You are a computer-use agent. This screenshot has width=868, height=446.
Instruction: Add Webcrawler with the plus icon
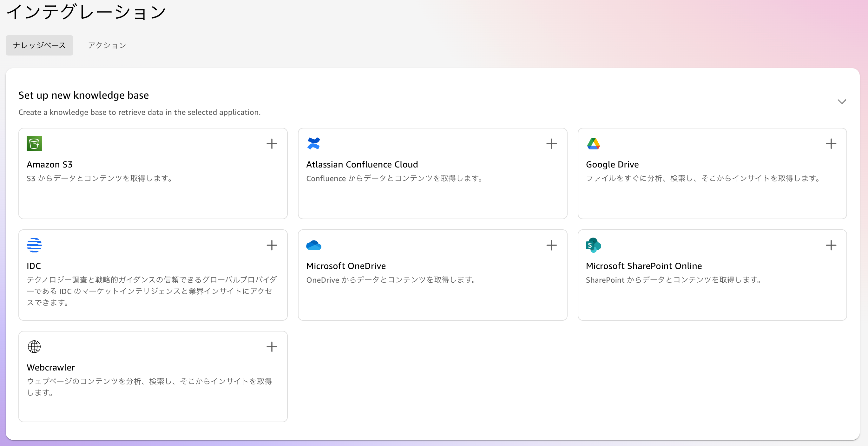click(272, 347)
